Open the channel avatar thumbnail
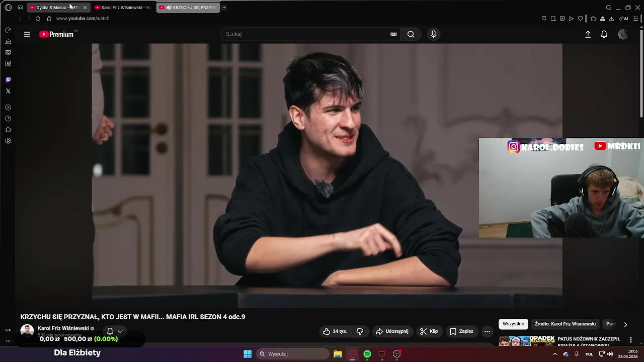The width and height of the screenshot is (644, 362). click(x=27, y=331)
